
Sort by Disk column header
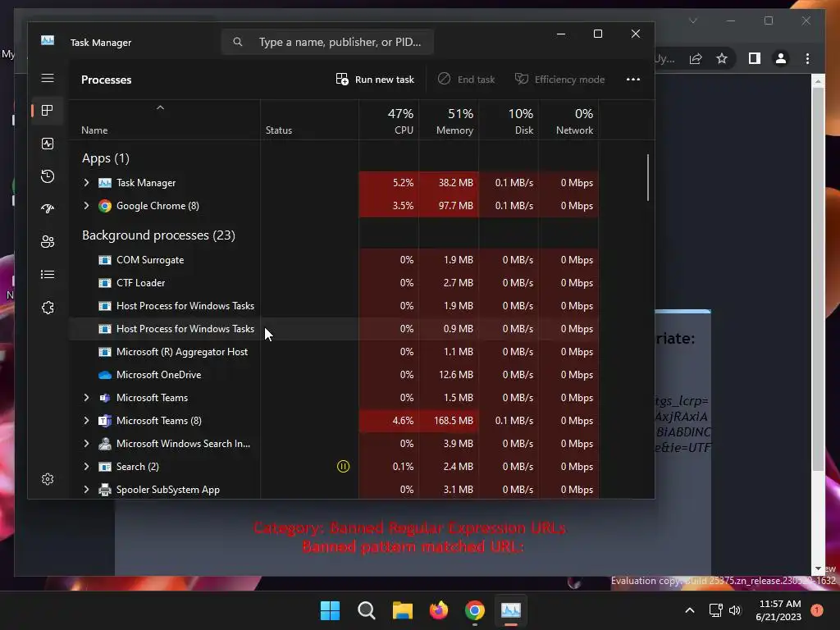coord(509,121)
